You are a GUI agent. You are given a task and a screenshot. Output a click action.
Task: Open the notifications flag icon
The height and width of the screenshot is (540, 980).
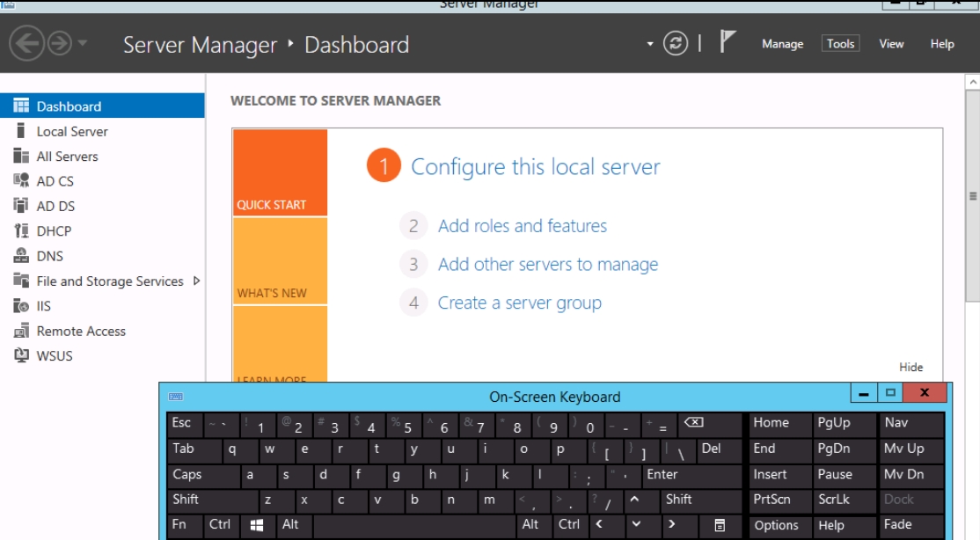pyautogui.click(x=728, y=42)
